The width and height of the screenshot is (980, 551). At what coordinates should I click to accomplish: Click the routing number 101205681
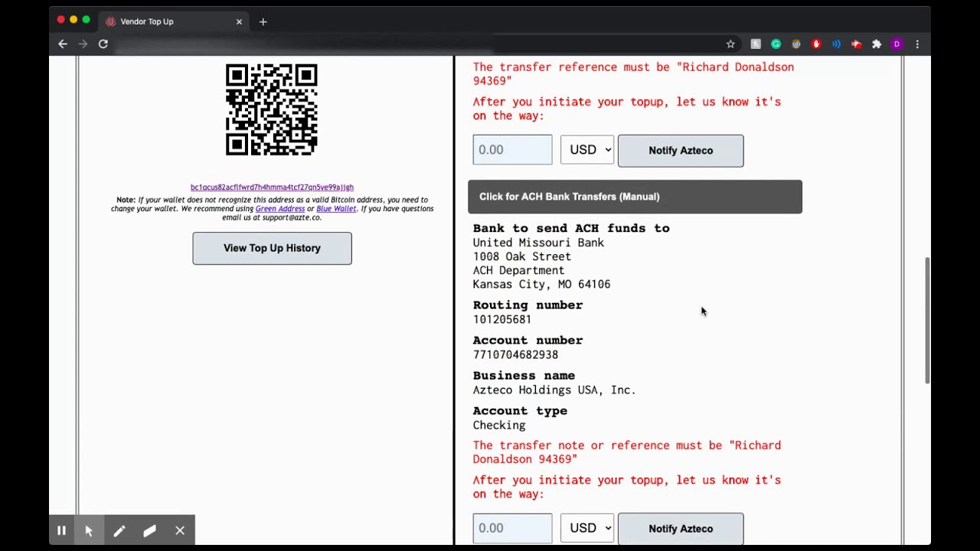pyautogui.click(x=501, y=319)
